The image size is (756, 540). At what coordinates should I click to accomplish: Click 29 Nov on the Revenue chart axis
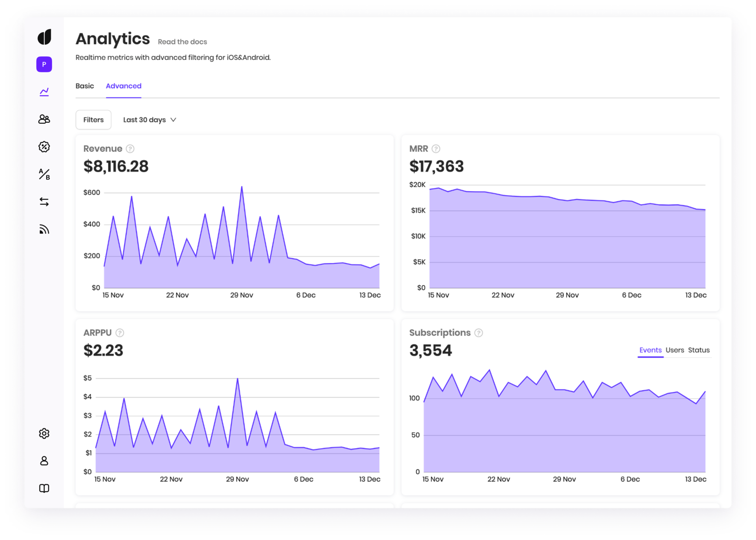[x=242, y=295]
